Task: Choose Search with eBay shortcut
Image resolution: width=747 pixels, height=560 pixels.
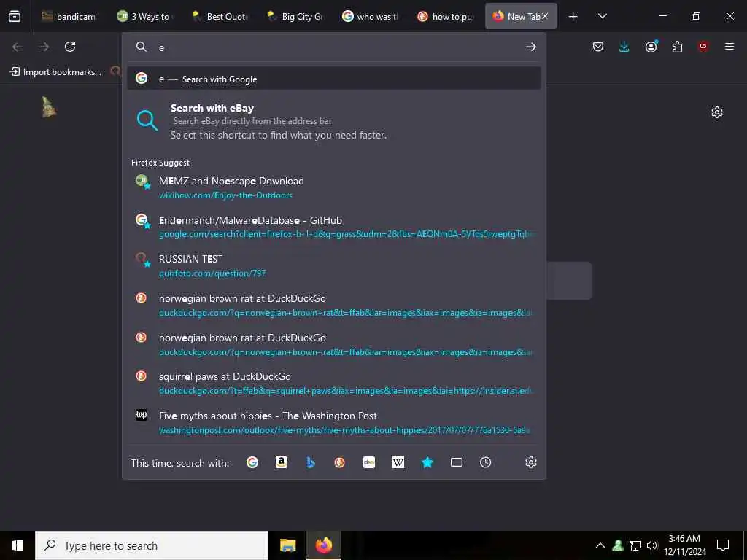Action: (334, 122)
